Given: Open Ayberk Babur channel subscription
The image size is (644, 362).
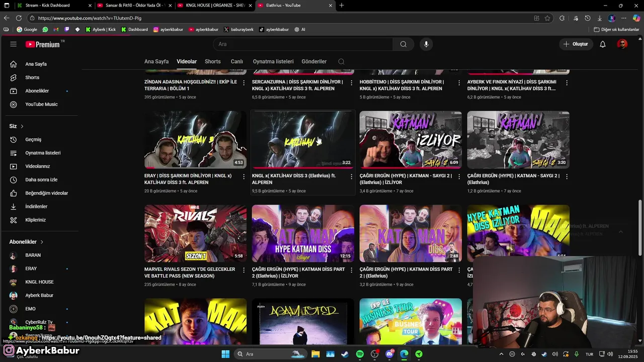Looking at the screenshot, I should point(39,296).
